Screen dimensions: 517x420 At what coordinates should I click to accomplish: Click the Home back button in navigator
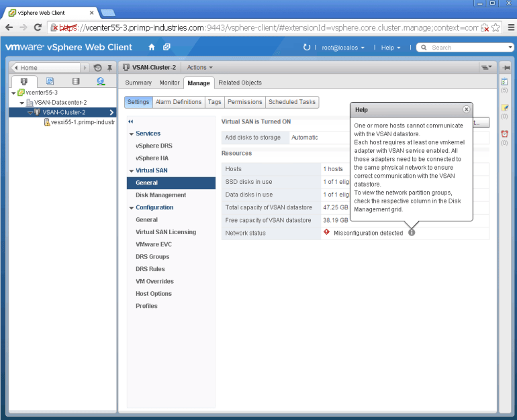coord(46,68)
